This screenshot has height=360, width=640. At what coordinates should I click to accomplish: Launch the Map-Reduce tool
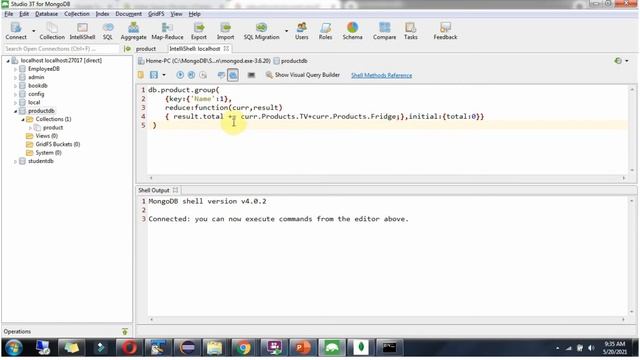tap(167, 31)
